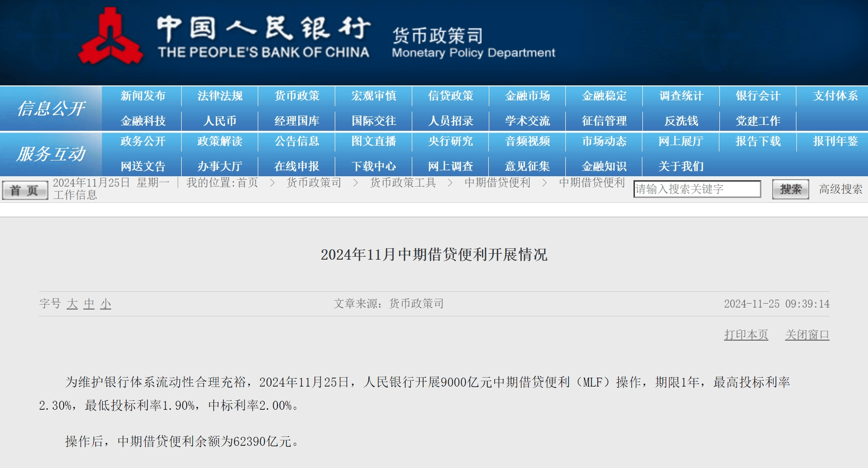The width and height of the screenshot is (868, 468).
Task: Click the 搜索 search button
Action: [x=790, y=190]
